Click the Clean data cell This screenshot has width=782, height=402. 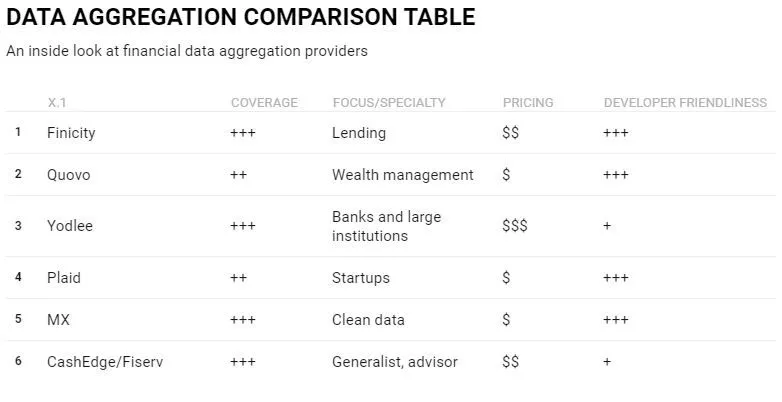pos(368,320)
